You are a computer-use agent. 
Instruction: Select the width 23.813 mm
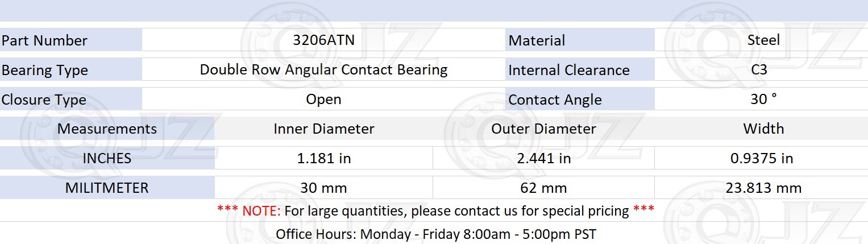[763, 188]
